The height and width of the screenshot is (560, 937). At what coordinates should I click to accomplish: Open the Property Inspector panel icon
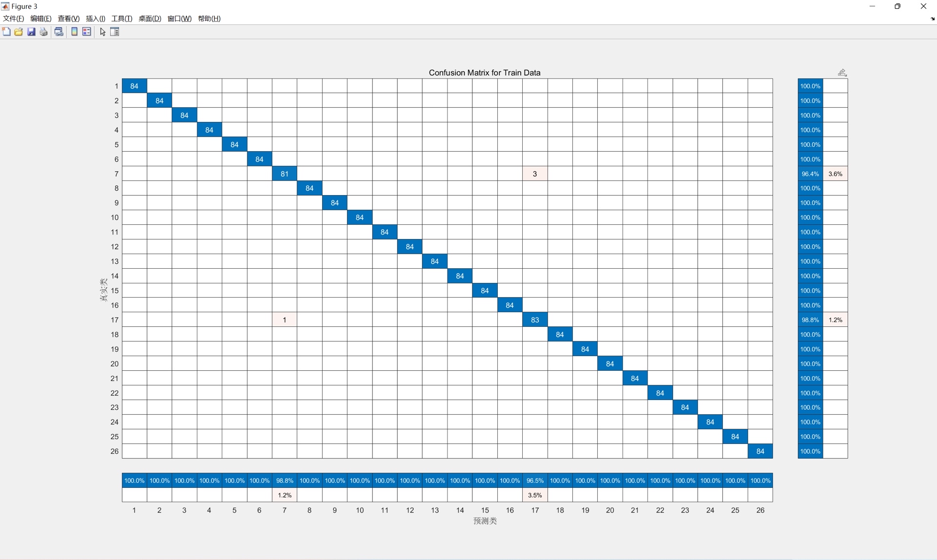[x=115, y=32]
